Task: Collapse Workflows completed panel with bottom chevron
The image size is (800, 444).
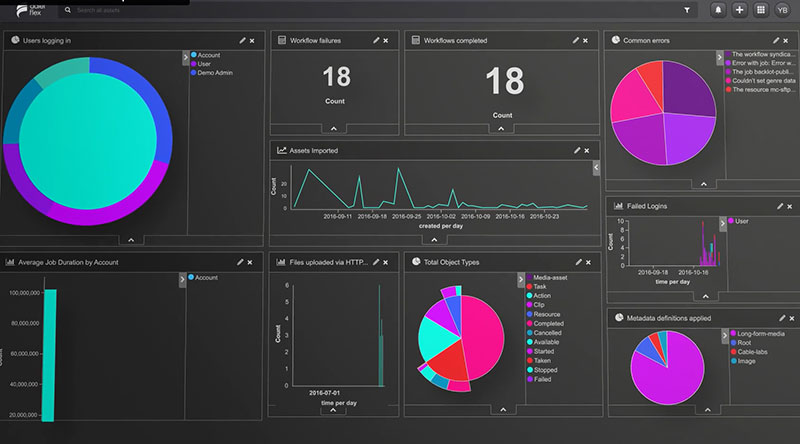Action: (501, 129)
